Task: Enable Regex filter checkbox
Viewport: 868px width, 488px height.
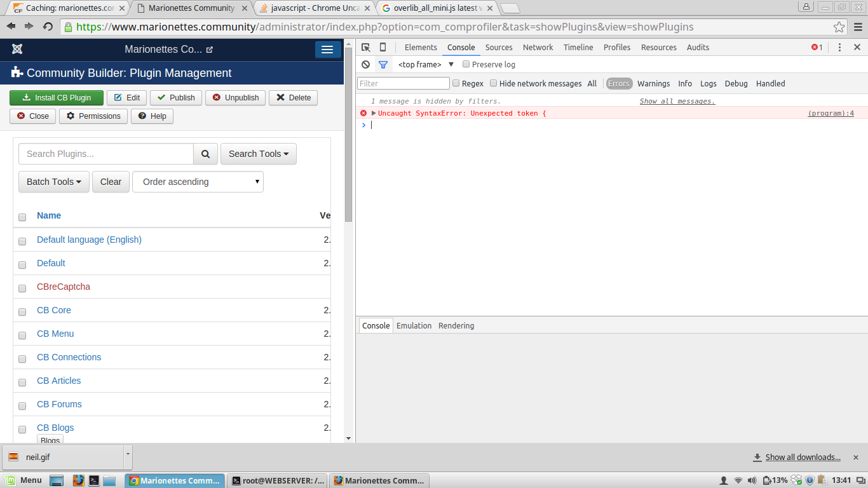Action: click(456, 83)
